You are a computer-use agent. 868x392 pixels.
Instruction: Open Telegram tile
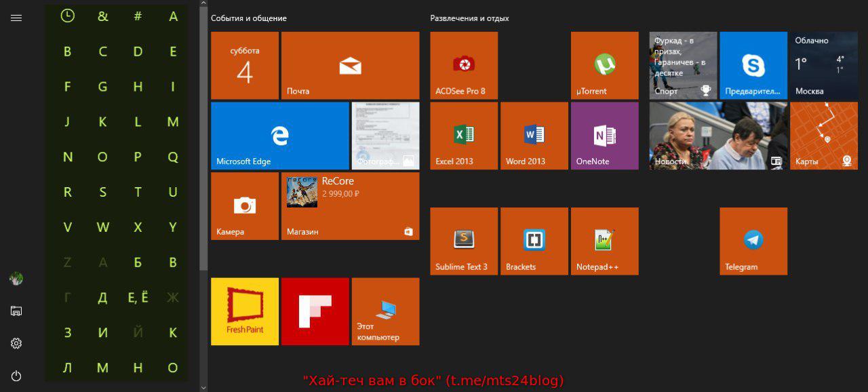pyautogui.click(x=753, y=241)
